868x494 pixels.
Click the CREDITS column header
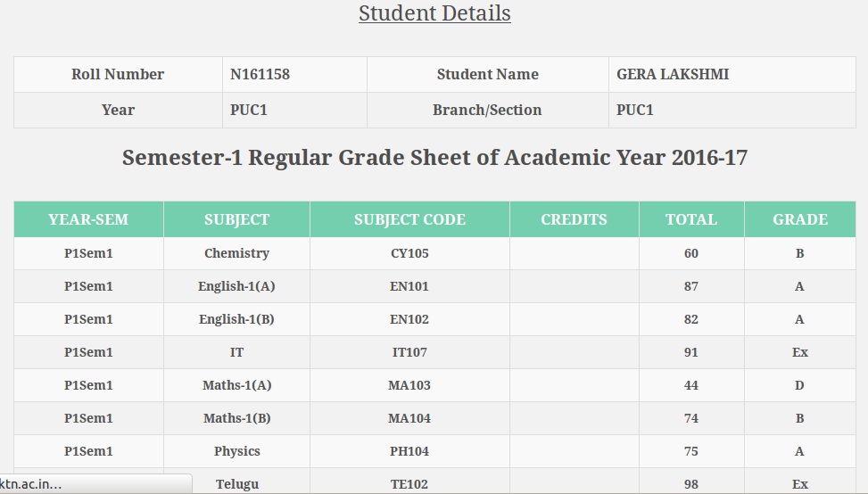[574, 219]
